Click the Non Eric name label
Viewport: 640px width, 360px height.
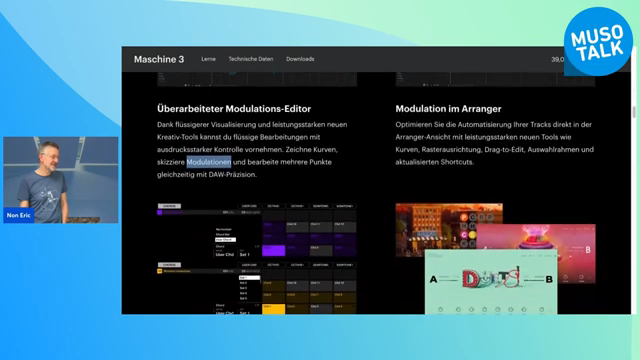pyautogui.click(x=18, y=215)
